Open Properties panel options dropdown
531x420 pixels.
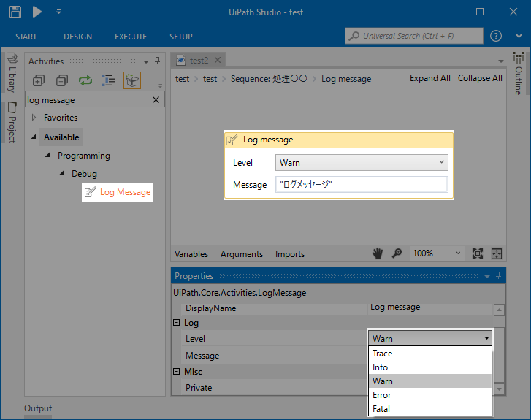coord(487,277)
